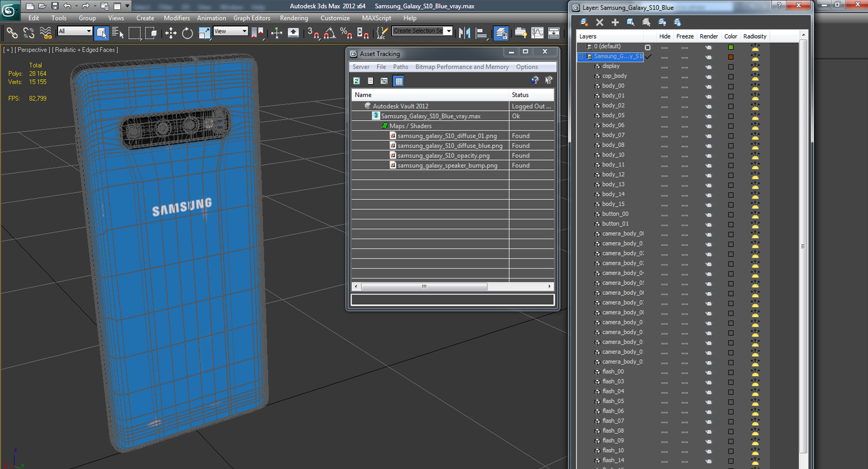This screenshot has height=469, width=868.
Task: Select samsung_galaxy_S10_diffuse_blue.png asset row
Action: pos(453,145)
